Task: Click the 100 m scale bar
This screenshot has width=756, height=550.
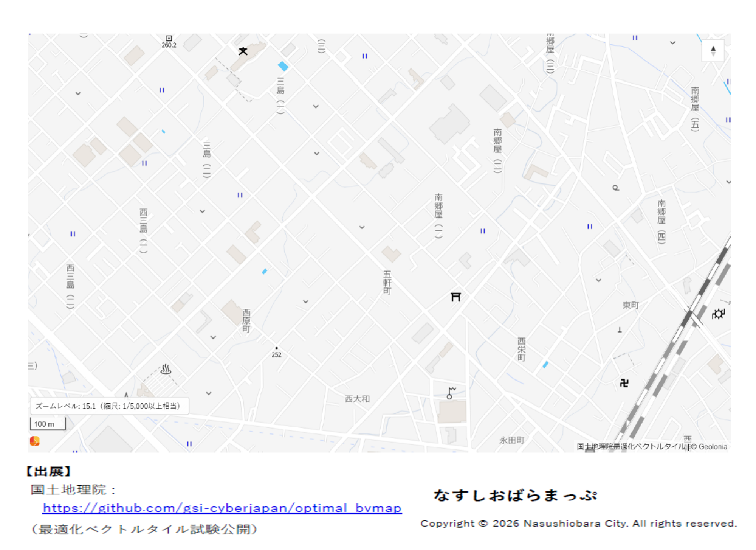Action: tap(48, 424)
